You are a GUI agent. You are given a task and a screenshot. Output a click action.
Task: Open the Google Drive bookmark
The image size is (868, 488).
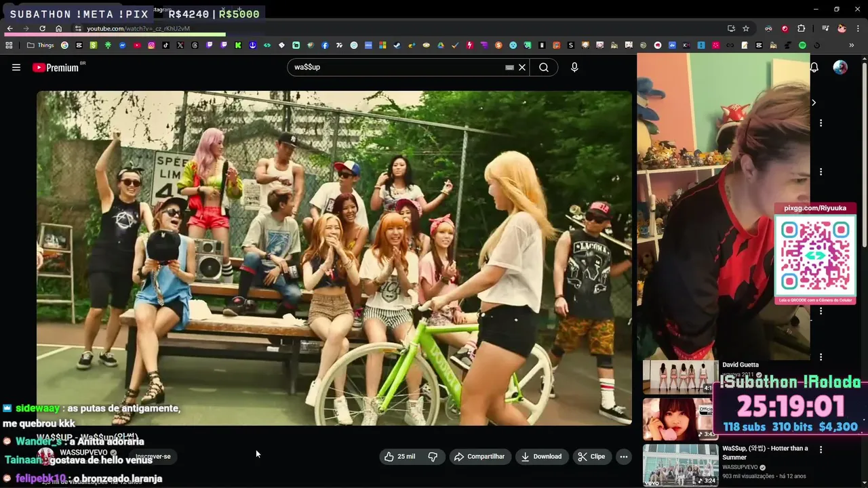(x=441, y=45)
